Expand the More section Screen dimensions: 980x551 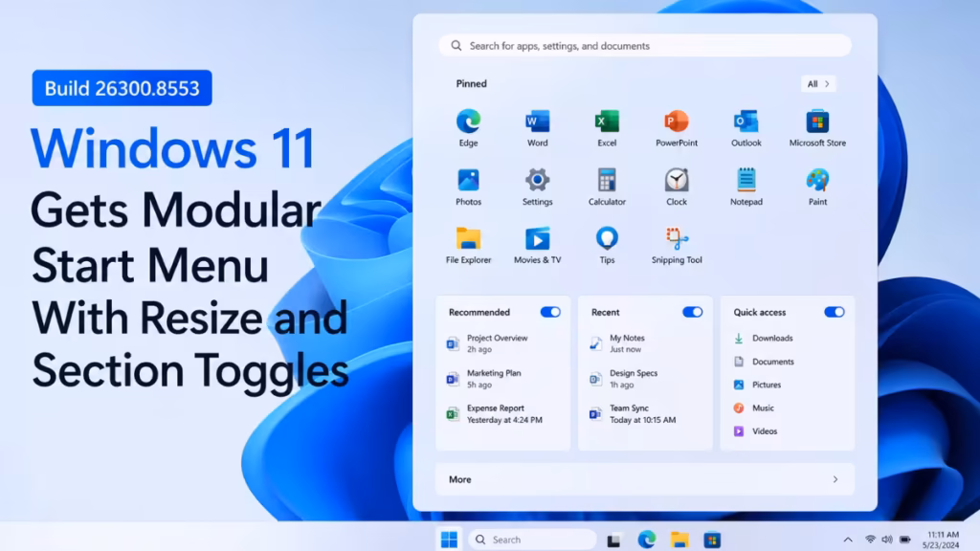click(644, 479)
